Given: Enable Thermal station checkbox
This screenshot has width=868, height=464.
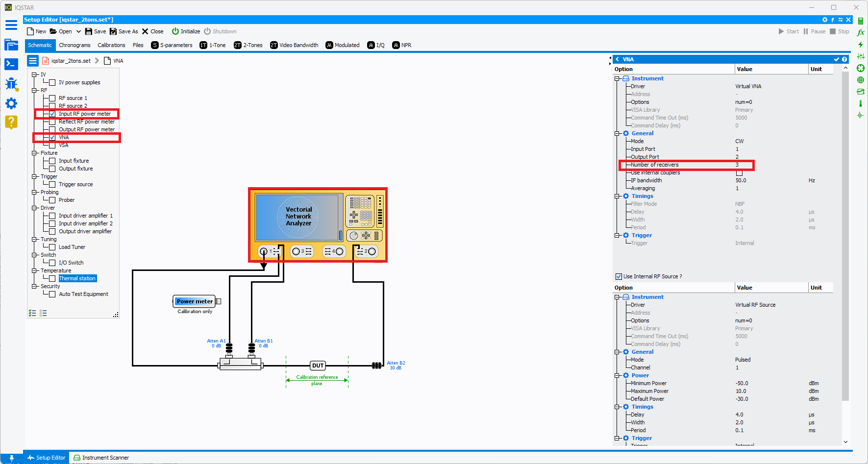Looking at the screenshot, I should tap(52, 278).
